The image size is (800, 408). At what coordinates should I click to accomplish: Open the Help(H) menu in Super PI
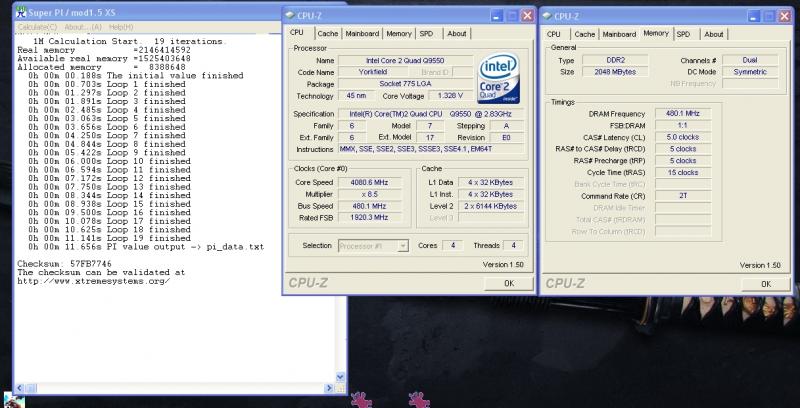tap(121, 27)
